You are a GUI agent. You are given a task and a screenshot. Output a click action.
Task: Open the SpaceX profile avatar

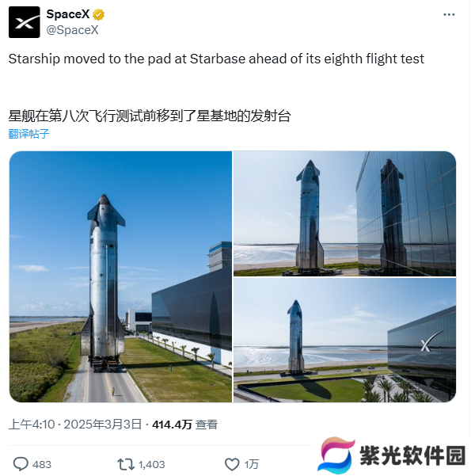pyautogui.click(x=25, y=22)
